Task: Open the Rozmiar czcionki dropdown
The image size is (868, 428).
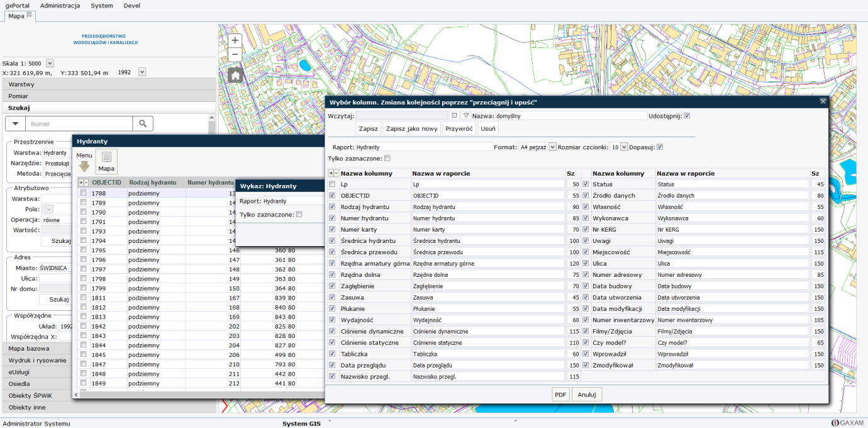Action: tap(624, 147)
